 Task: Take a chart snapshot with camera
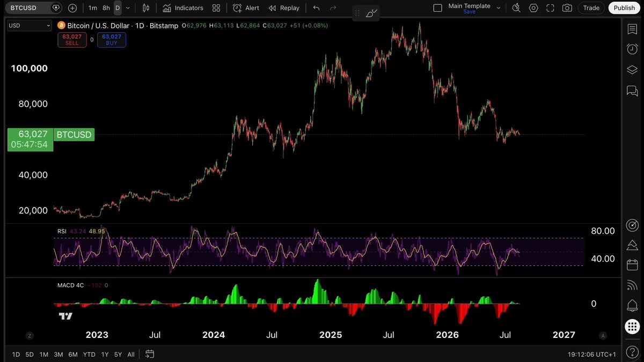tap(567, 8)
